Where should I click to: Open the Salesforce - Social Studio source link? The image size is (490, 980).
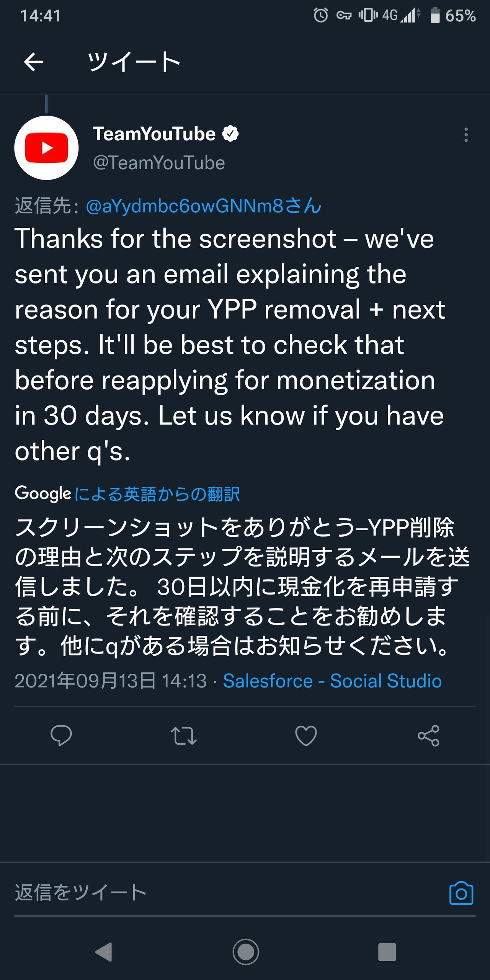(x=332, y=681)
